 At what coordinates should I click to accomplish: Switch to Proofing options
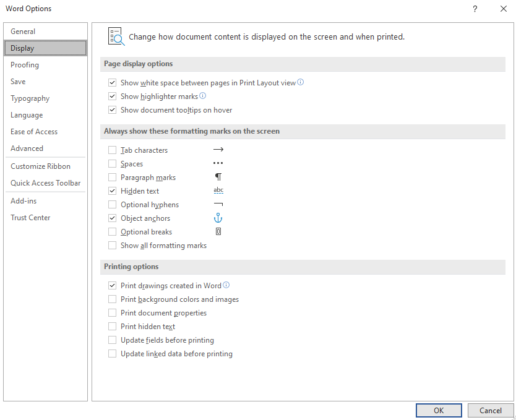pos(45,65)
